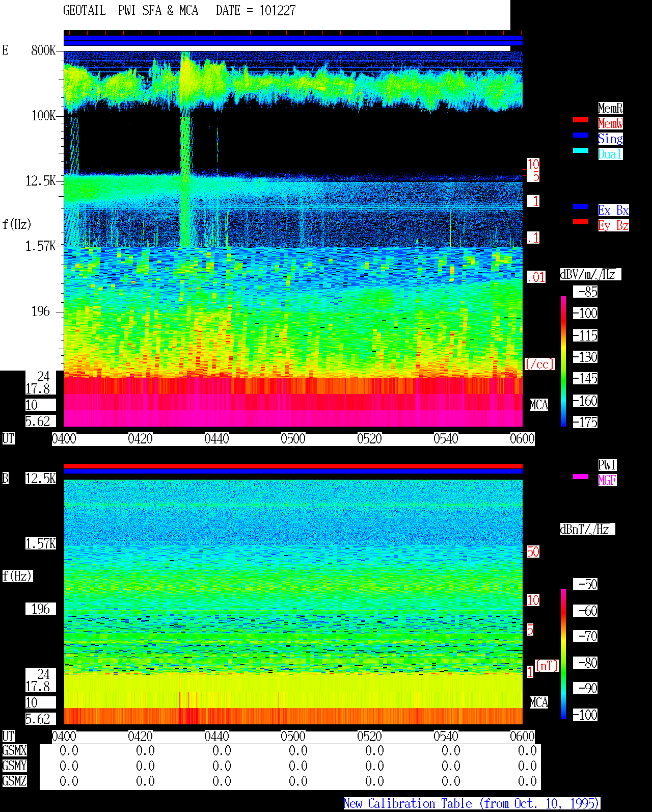Click the red Ey Bz legend swatch
652x812 pixels.
[x=581, y=222]
